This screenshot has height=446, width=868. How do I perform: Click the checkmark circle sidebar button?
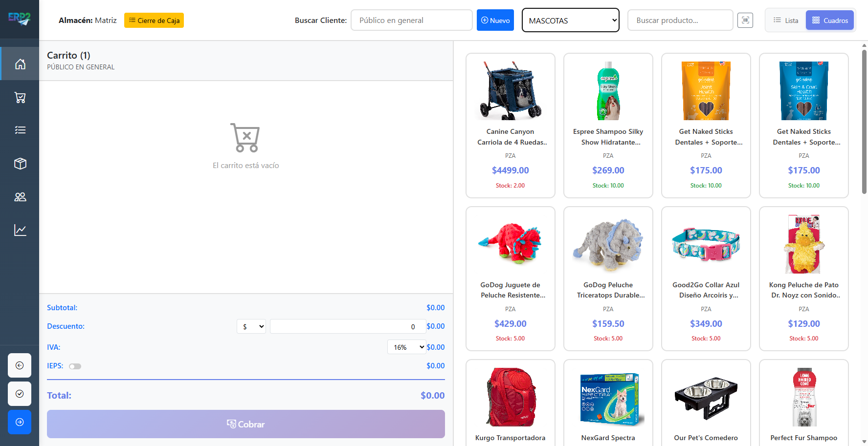[x=20, y=394]
